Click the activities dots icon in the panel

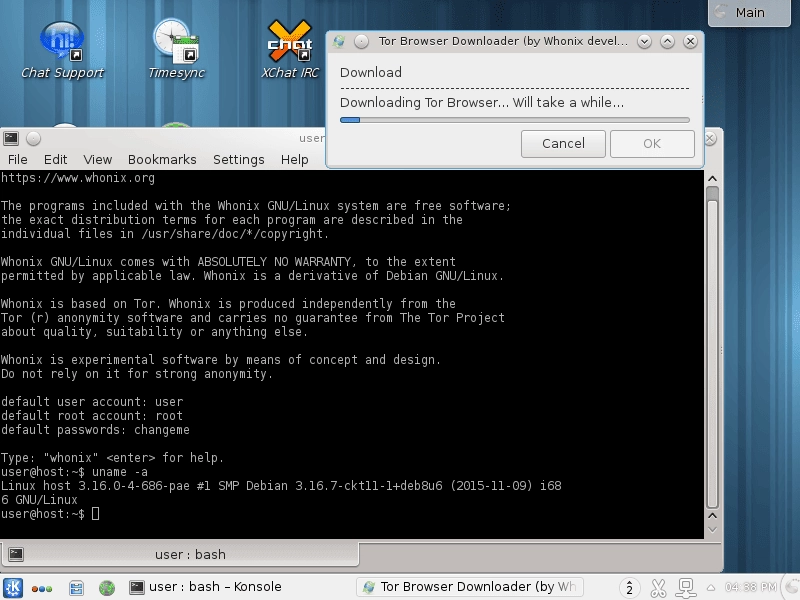pos(42,588)
